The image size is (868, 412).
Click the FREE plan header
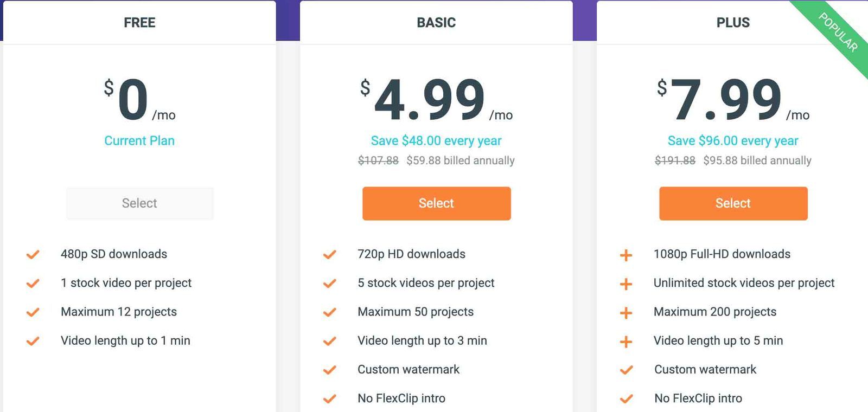point(139,22)
